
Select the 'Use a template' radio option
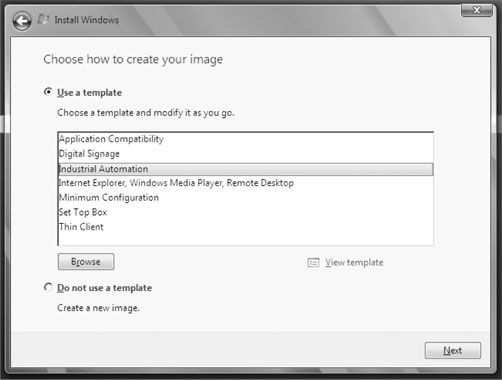(x=48, y=92)
